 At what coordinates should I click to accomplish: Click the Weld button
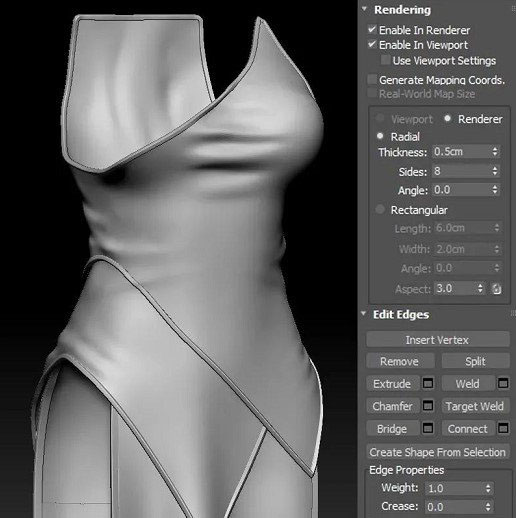point(468,384)
